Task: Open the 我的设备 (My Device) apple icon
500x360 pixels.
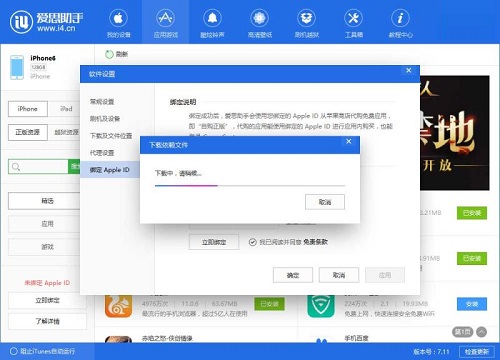Action: coord(118,18)
